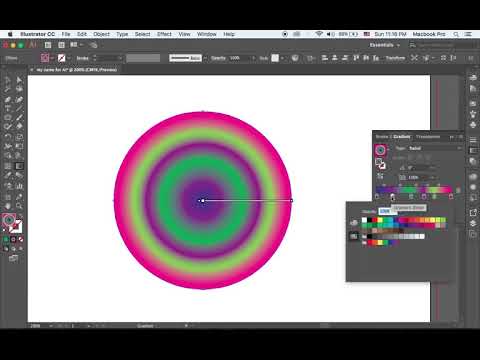Choose the Eraser tool
This screenshot has width=480, height=360.
19,127
